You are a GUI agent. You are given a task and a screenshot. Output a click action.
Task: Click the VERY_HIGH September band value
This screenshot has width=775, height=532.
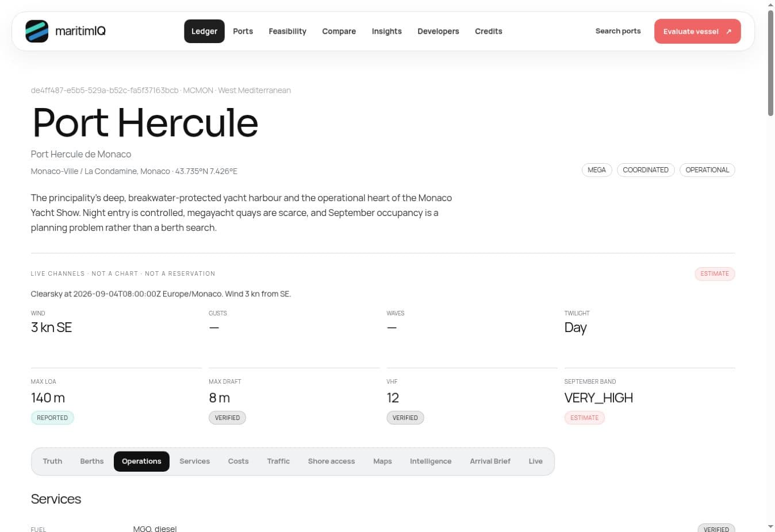pos(598,398)
